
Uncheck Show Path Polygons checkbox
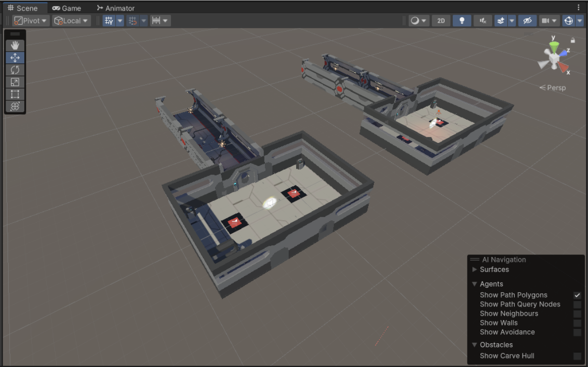pyautogui.click(x=577, y=295)
